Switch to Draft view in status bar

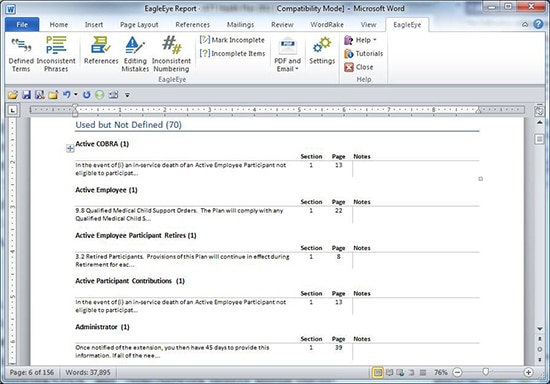tap(423, 372)
